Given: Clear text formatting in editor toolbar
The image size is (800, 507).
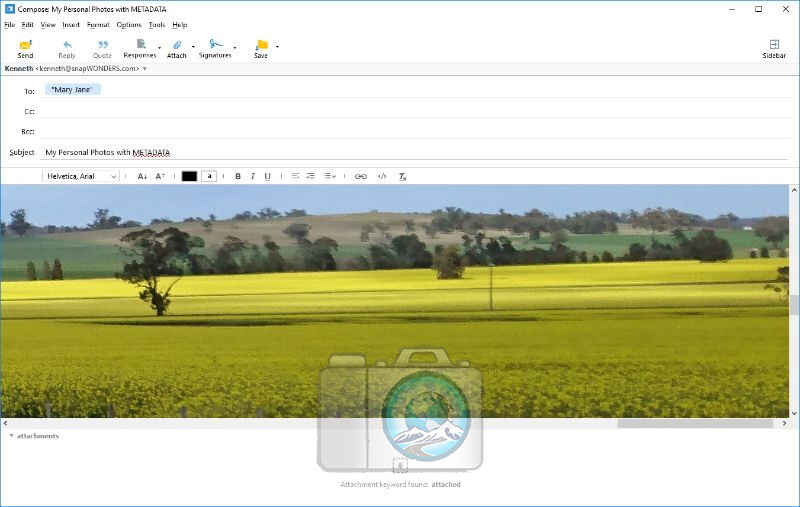Looking at the screenshot, I should pos(403,176).
